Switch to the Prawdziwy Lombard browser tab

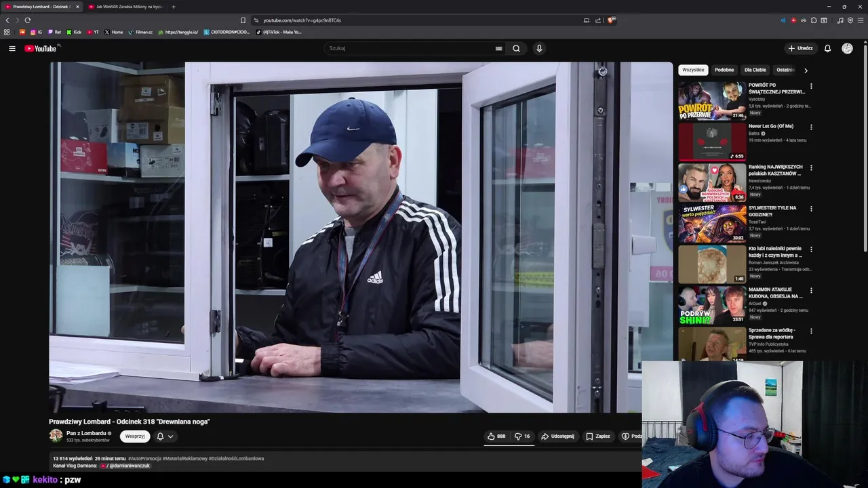pos(41,7)
